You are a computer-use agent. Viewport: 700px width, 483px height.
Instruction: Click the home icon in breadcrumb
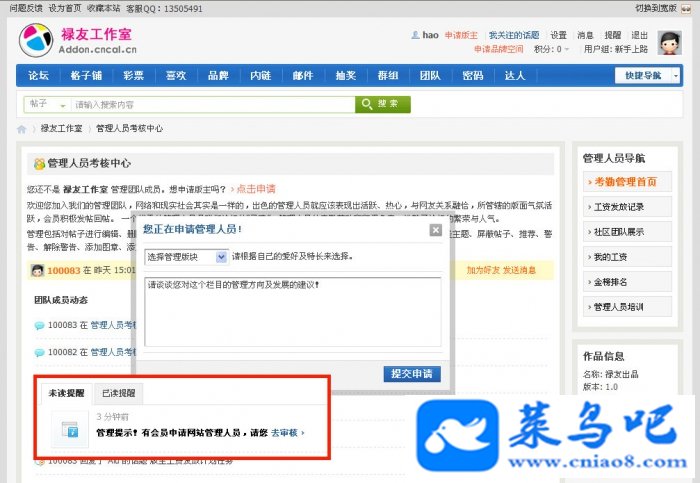[21, 129]
